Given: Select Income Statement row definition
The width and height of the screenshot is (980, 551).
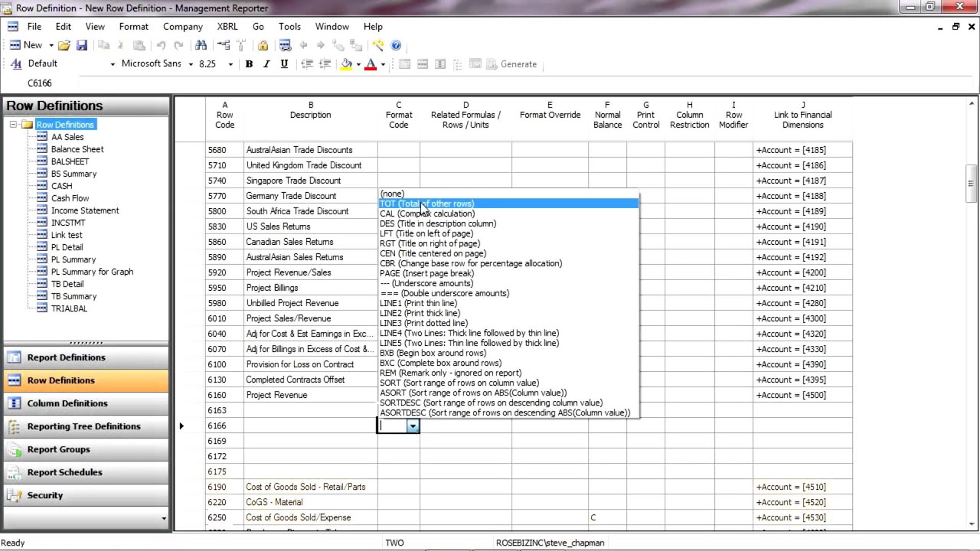Looking at the screenshot, I should pyautogui.click(x=85, y=210).
